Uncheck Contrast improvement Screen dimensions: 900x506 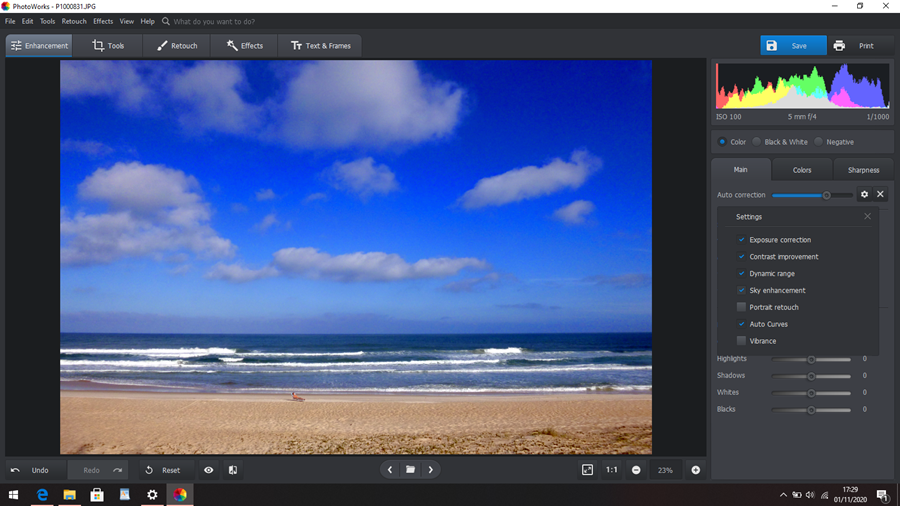(x=742, y=256)
